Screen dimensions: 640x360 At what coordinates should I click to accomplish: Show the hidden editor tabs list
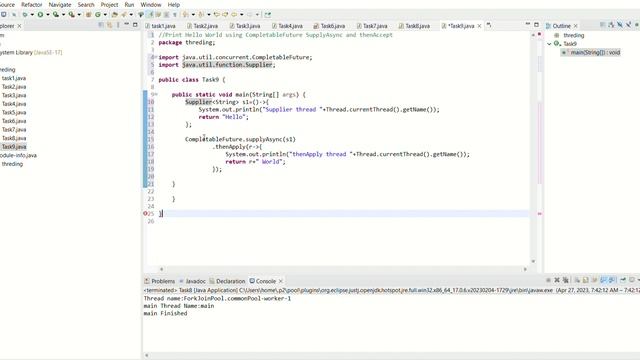[x=489, y=25]
